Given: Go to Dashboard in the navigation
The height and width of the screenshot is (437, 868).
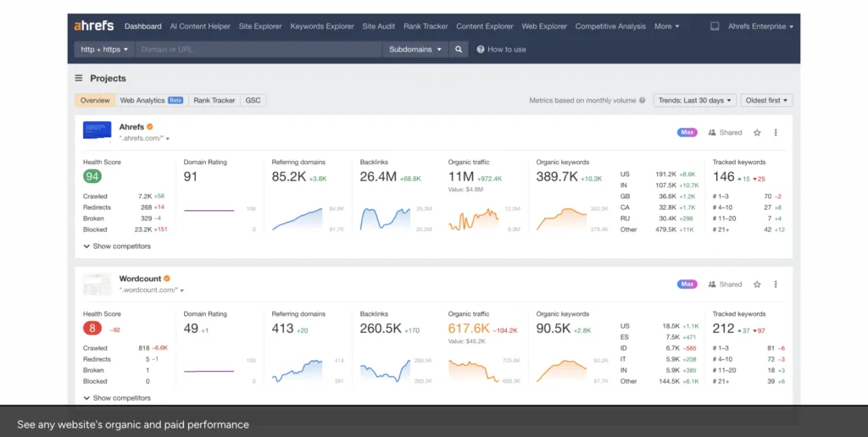Looking at the screenshot, I should click(142, 26).
